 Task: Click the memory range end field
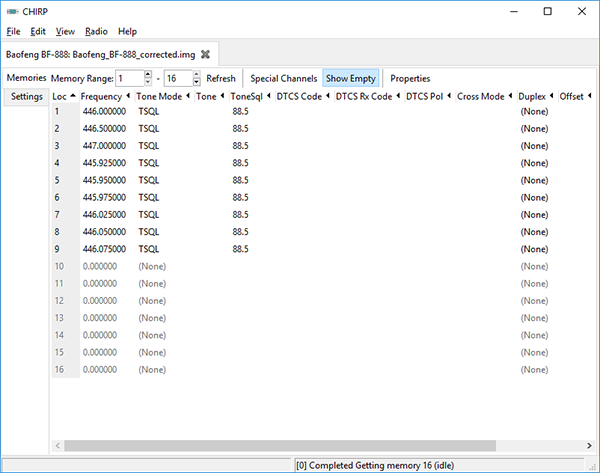coord(178,78)
